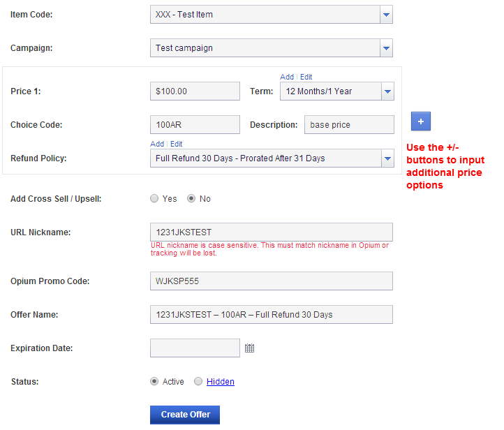
Task: Open the Hidden status hyperlink
Action: (220, 381)
